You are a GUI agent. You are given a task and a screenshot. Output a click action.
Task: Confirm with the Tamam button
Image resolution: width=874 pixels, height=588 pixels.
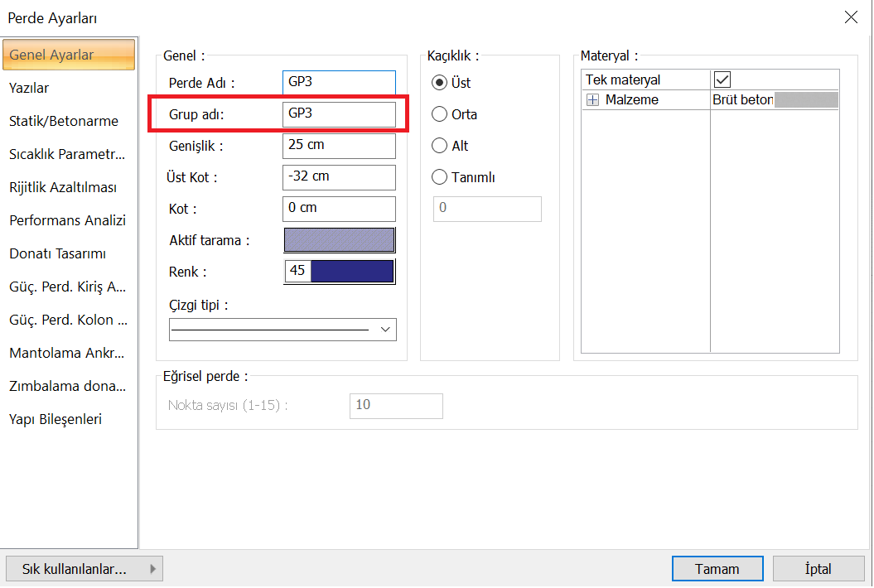point(717,569)
